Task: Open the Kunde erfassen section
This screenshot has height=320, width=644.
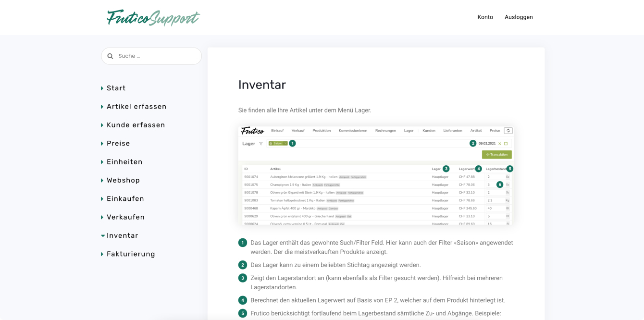Action: 136,125
